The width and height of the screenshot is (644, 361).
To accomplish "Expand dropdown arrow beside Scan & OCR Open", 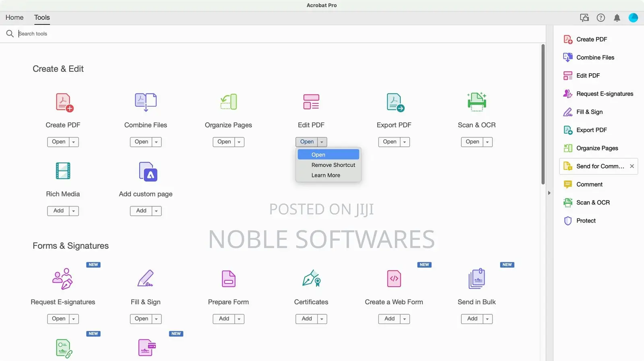I will [x=488, y=142].
